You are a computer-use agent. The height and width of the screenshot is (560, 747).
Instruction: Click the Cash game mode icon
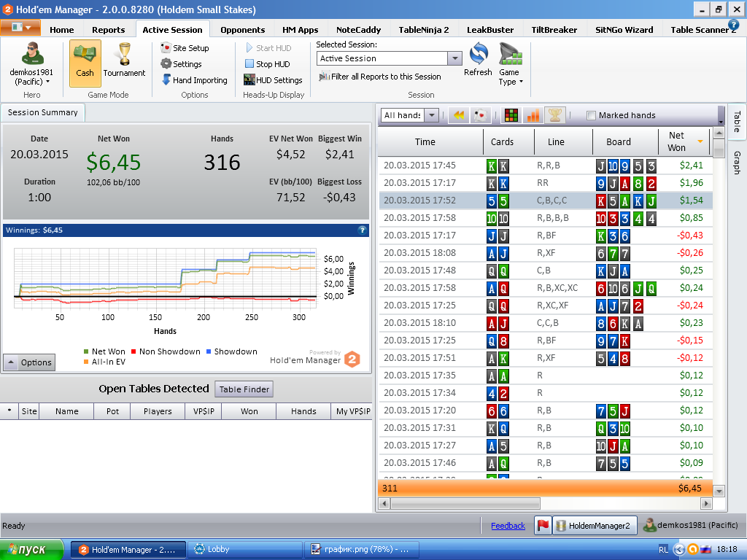click(85, 63)
